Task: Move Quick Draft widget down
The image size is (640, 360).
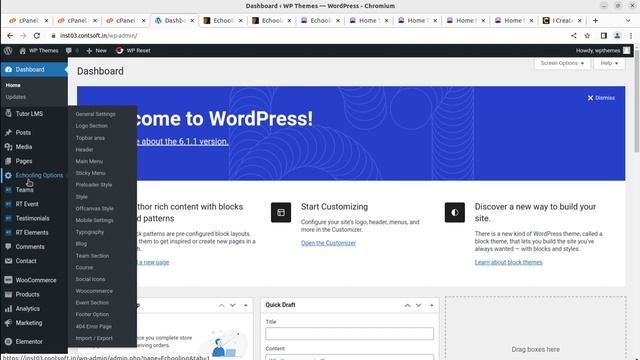Action: click(418, 305)
